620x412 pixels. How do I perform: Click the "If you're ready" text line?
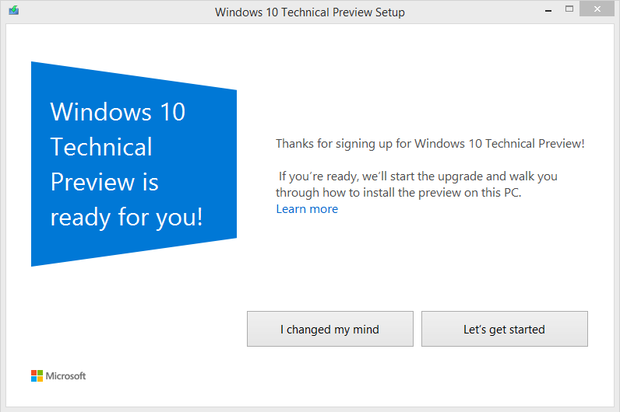click(418, 176)
